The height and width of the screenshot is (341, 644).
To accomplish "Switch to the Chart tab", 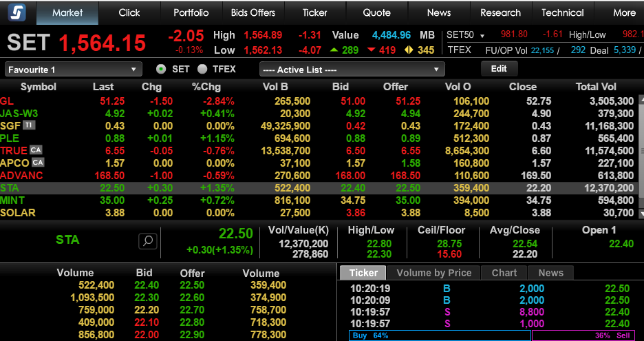I will click(504, 273).
